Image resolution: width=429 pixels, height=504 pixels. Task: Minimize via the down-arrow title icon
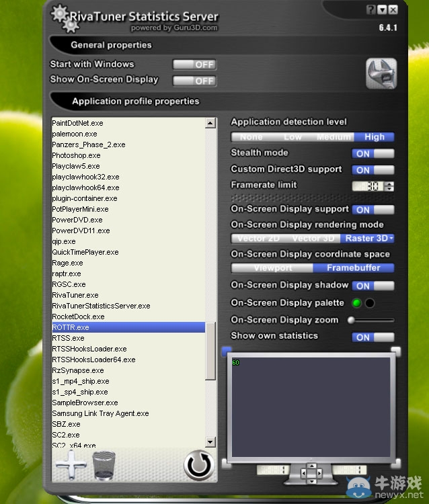[x=382, y=9]
